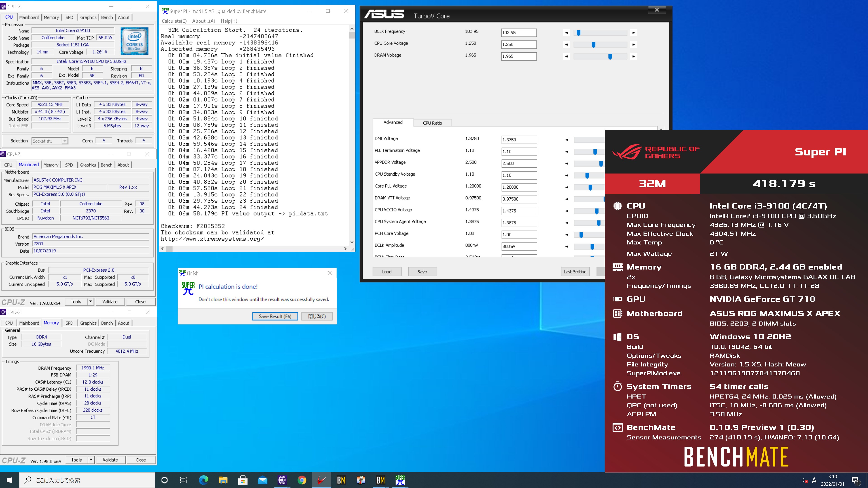Click the Tools button in the Mainboard CPU-Z window
Viewport: 868px width, 488px height.
click(x=76, y=301)
